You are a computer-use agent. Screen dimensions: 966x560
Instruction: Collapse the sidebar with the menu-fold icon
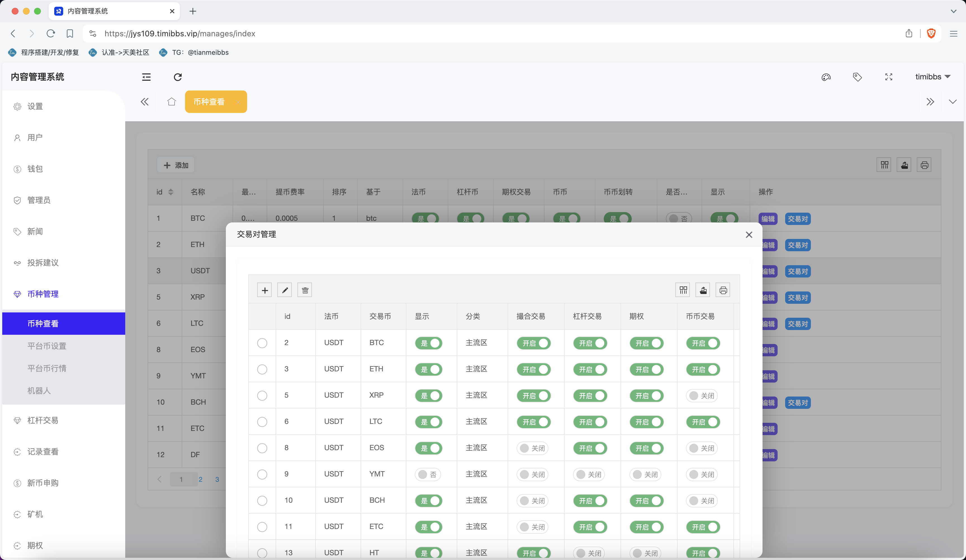(x=146, y=77)
